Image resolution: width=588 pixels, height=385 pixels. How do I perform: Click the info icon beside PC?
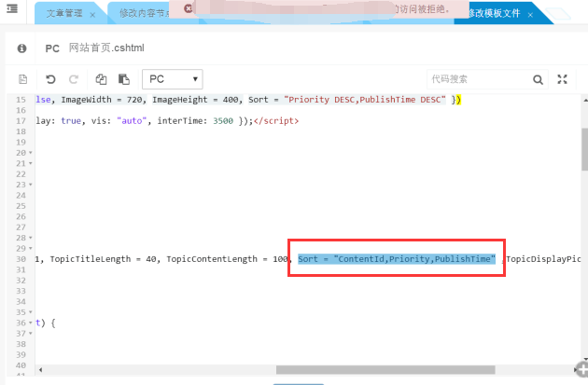[21, 48]
